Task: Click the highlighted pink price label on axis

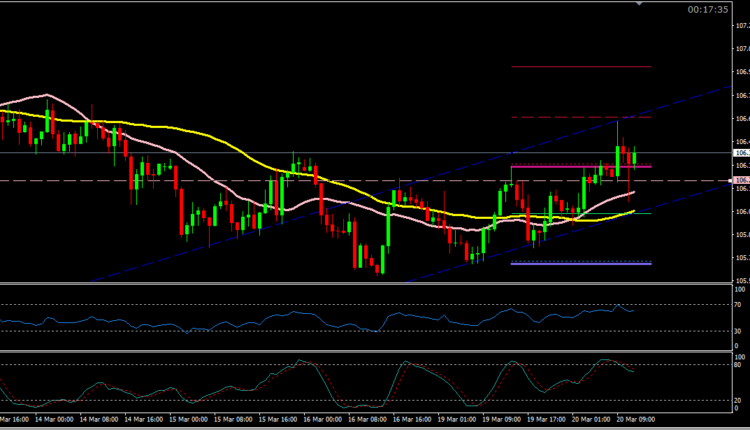Action: tap(741, 181)
